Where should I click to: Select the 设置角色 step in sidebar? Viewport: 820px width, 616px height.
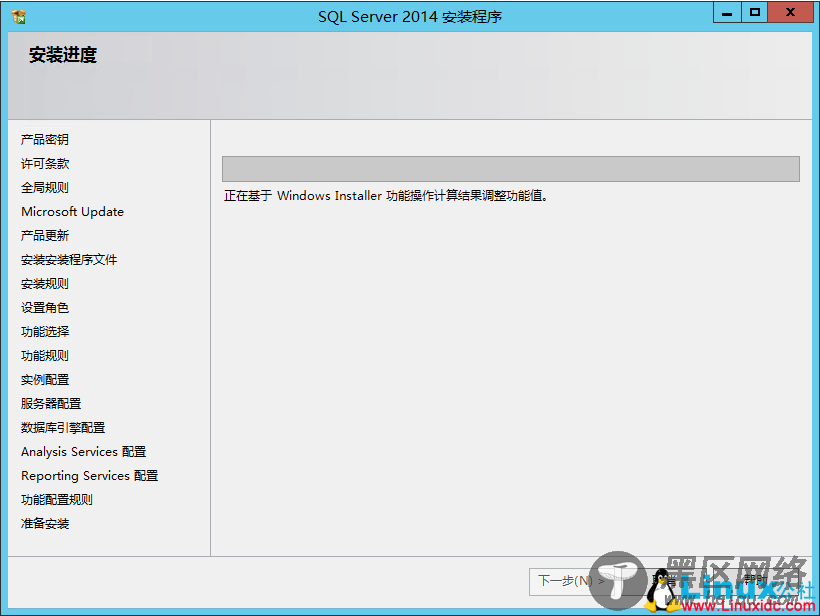click(x=44, y=308)
